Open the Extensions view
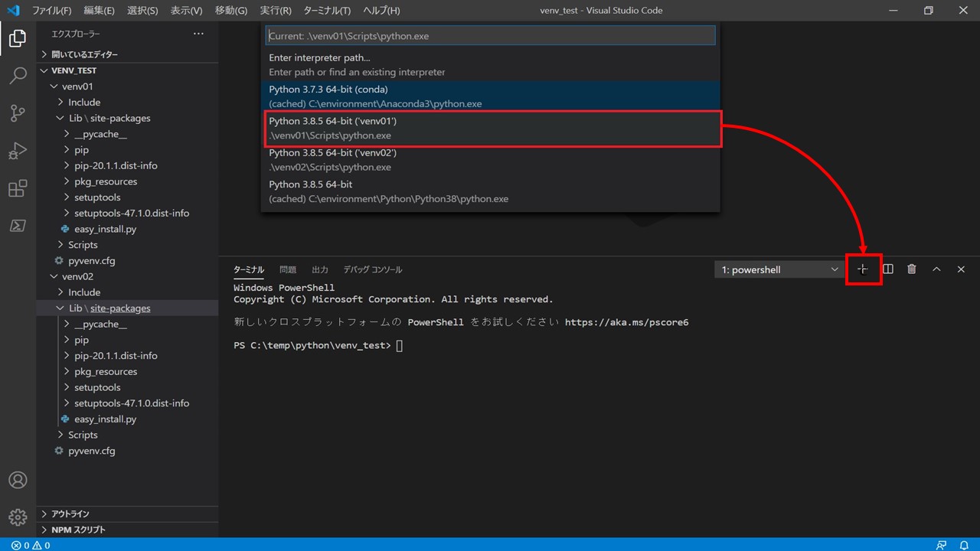The width and height of the screenshot is (980, 551). click(18, 188)
